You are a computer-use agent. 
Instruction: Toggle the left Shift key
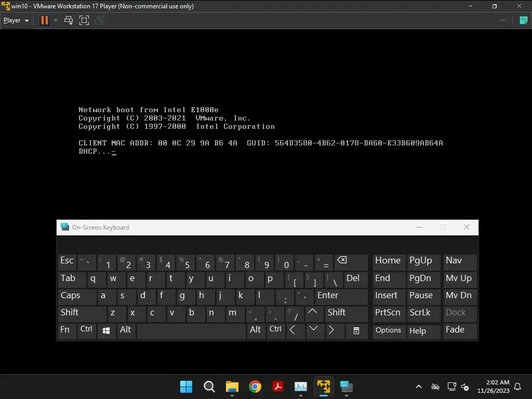82,314
